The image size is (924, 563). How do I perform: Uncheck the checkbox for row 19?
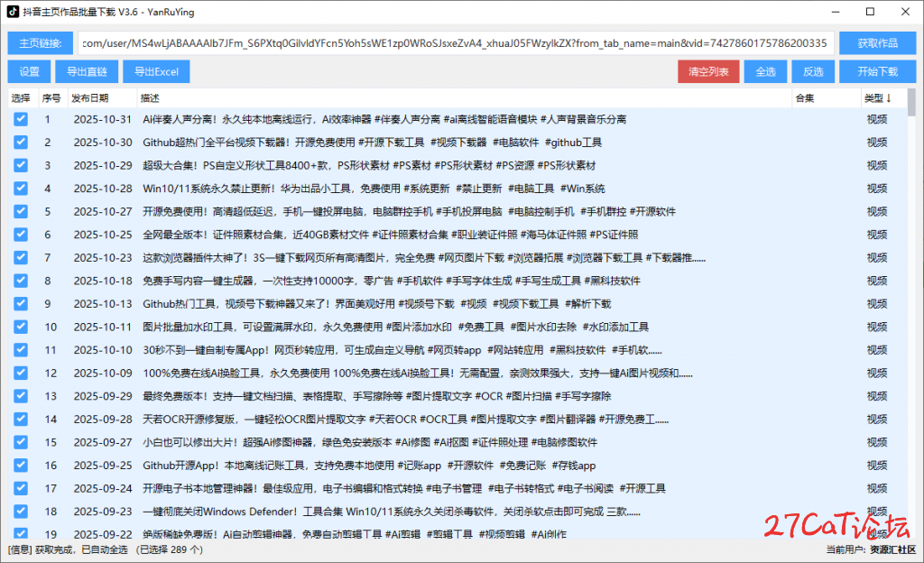tap(20, 532)
